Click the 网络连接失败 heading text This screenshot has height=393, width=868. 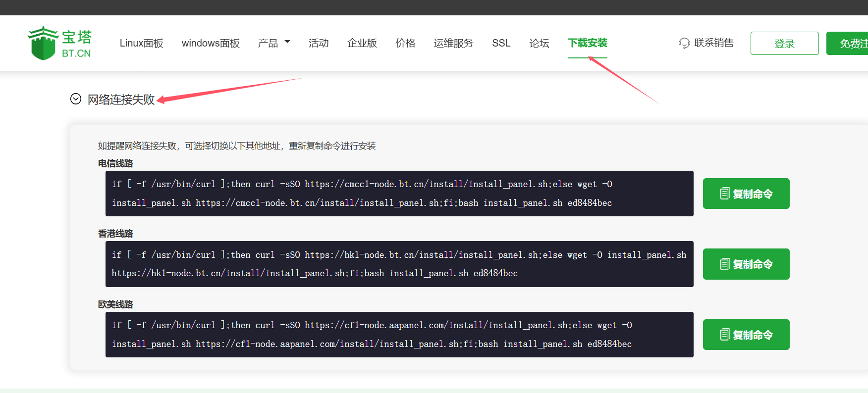click(121, 99)
